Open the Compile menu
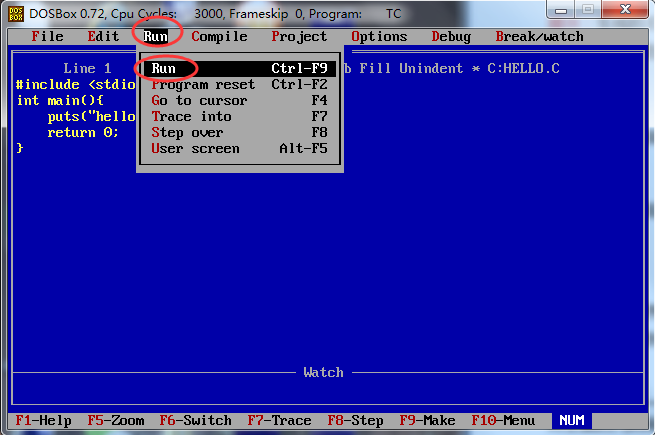The height and width of the screenshot is (435, 655). click(219, 37)
